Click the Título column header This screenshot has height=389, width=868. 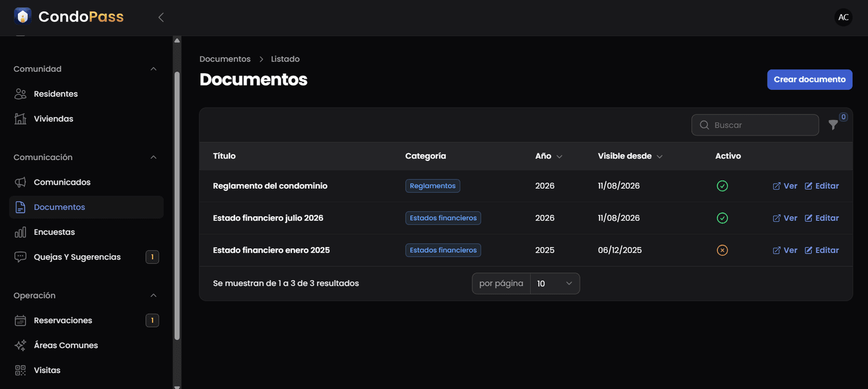click(x=224, y=156)
